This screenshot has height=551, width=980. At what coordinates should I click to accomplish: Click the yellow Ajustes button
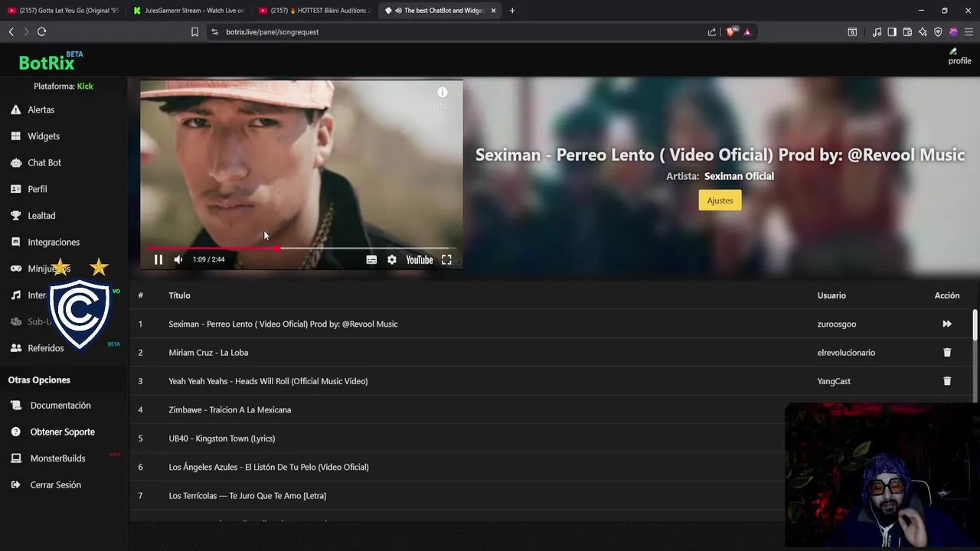click(x=720, y=201)
